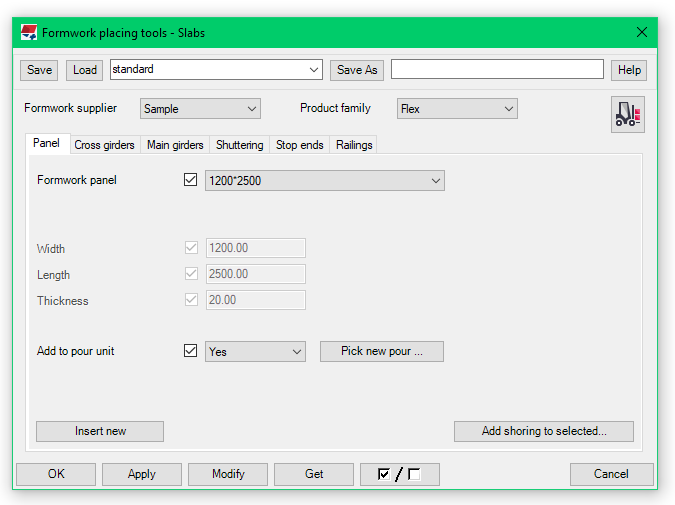Click the Save As name input field
Viewport: 675px width, 505px height.
pos(497,69)
